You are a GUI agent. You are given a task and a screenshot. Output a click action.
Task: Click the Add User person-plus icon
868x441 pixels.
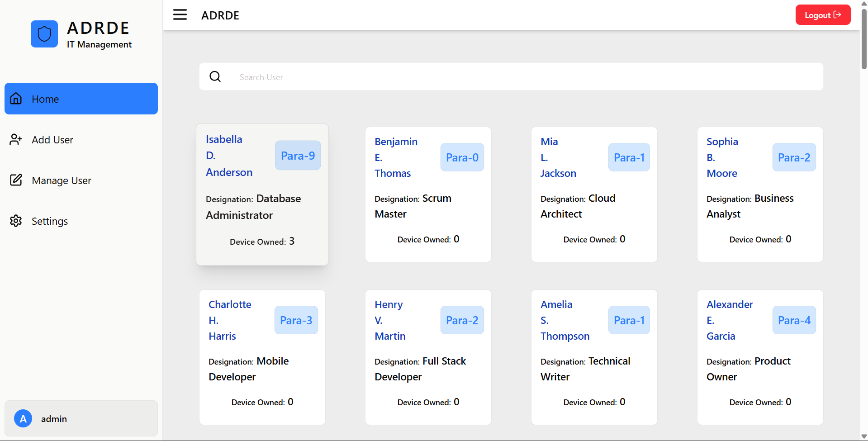16,139
